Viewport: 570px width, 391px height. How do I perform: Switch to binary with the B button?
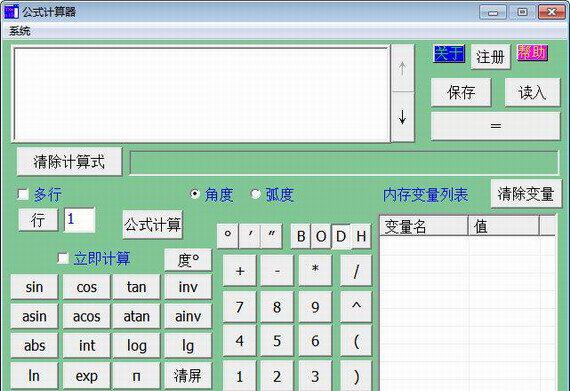(x=301, y=237)
